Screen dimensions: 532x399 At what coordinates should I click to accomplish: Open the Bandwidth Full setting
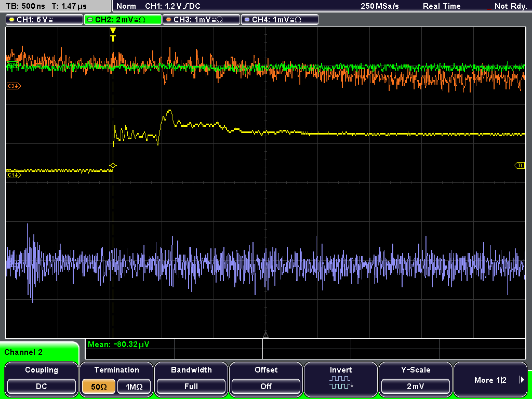click(x=191, y=379)
